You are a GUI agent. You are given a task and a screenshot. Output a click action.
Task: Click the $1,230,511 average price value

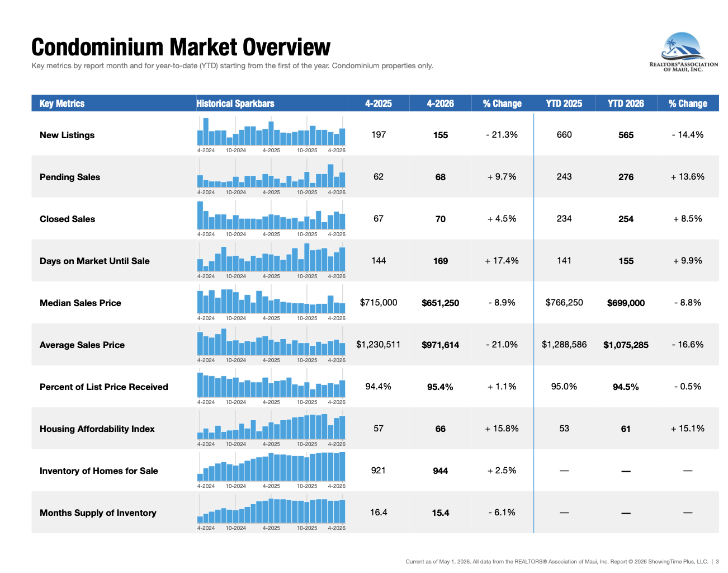point(379,345)
